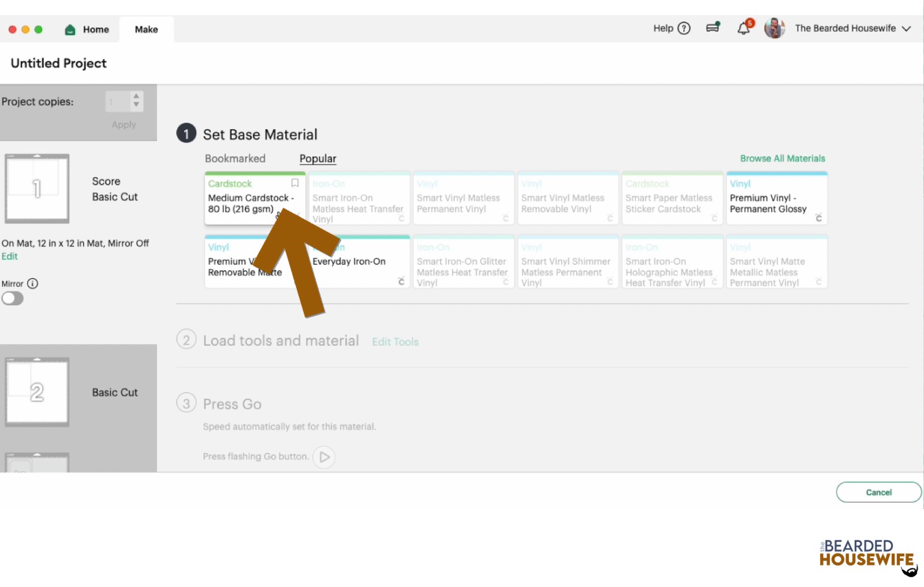Switch to the Bookmarked materials tab

(x=235, y=158)
